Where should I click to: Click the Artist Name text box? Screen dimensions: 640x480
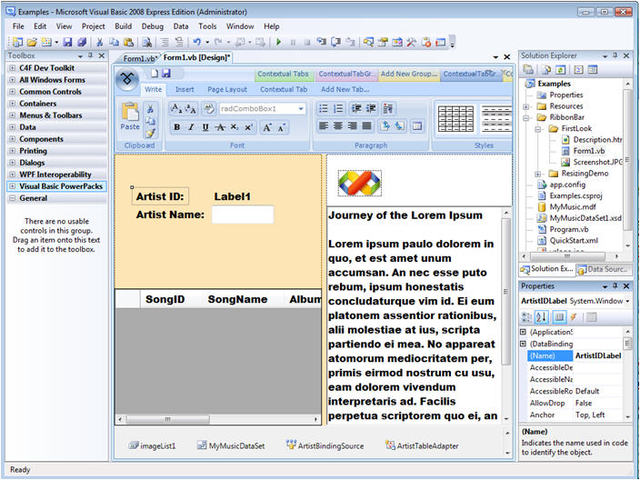coord(242,215)
